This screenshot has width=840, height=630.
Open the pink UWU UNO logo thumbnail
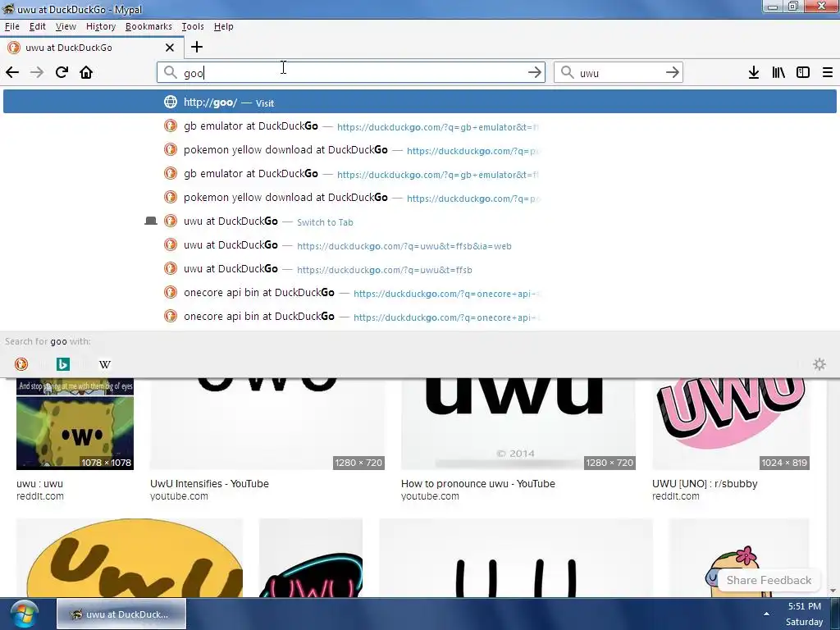point(731,424)
